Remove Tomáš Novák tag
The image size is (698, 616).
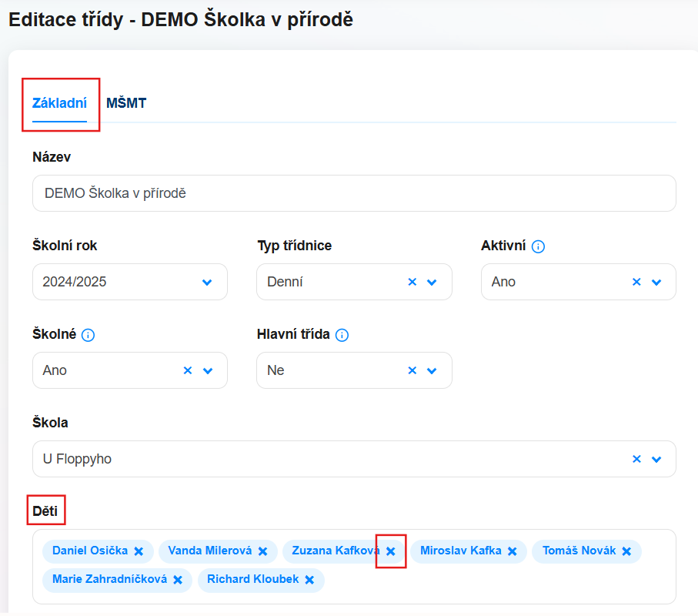[x=626, y=551]
